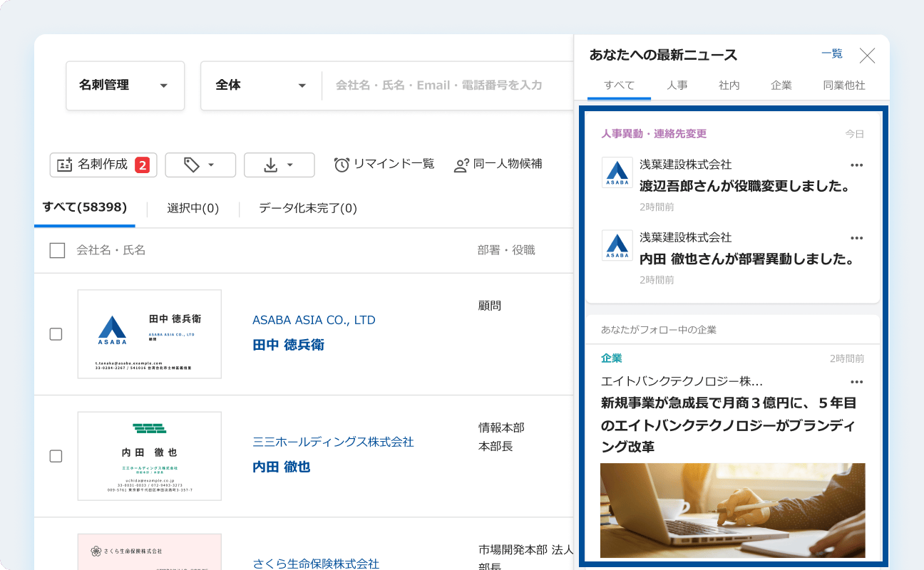The width and height of the screenshot is (924, 570).
Task: Open さくら生命保険 business card thumbnail
Action: tap(150, 552)
